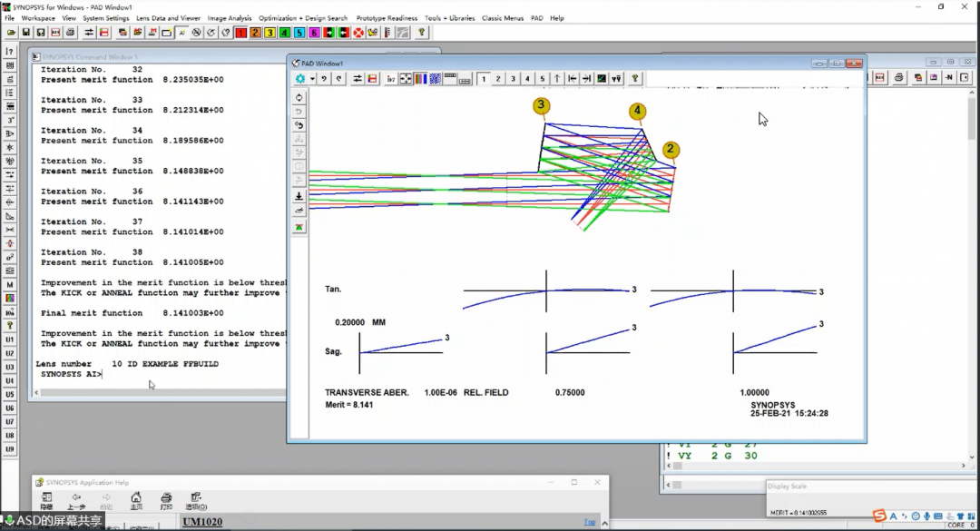The width and height of the screenshot is (980, 531).
Task: Click the U9 user button in left sidebar
Action: [10, 449]
